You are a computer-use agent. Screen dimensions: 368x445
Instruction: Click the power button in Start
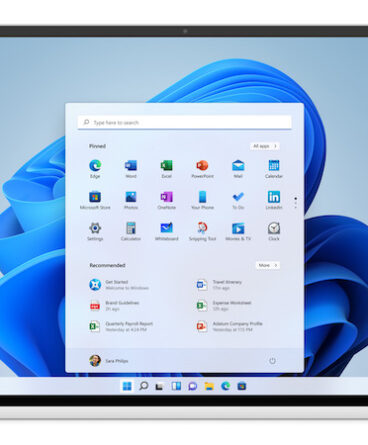click(x=272, y=361)
